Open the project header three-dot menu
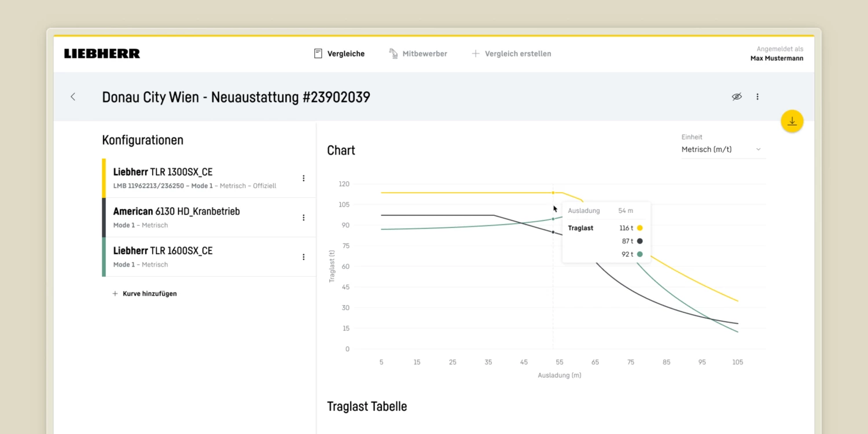Viewport: 868px width, 434px height. click(x=757, y=97)
